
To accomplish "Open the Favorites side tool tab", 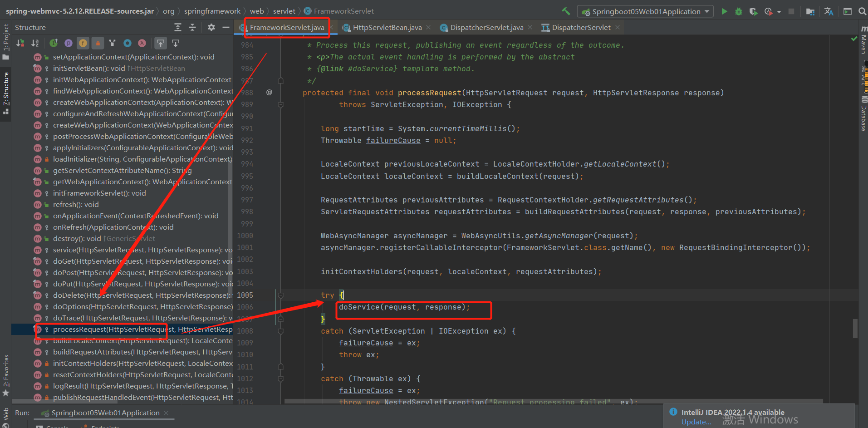I will click(x=5, y=376).
